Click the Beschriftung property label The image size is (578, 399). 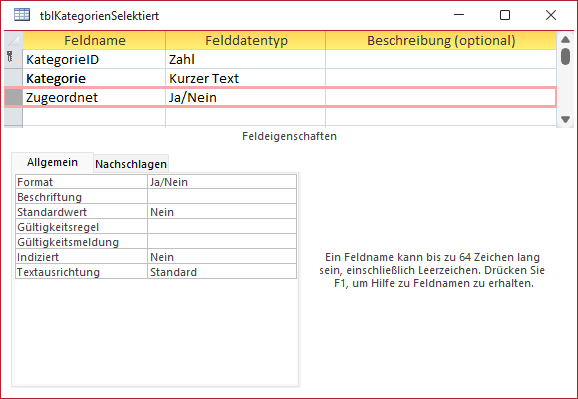81,197
